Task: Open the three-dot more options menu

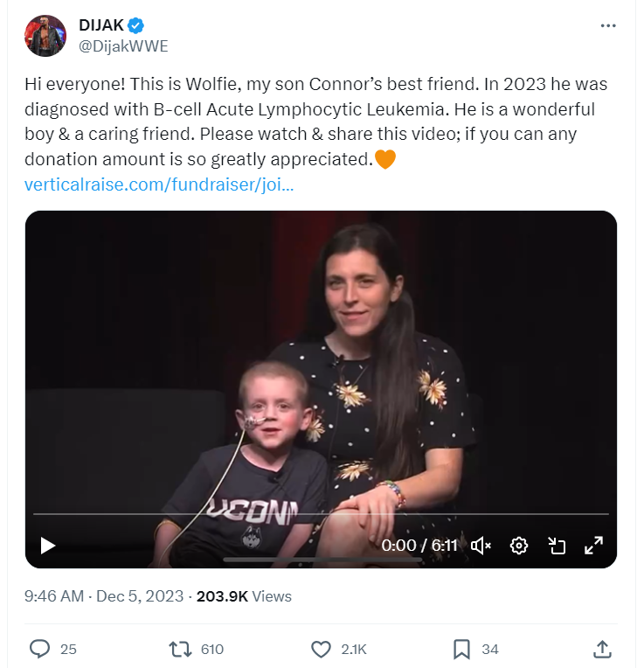Action: (608, 26)
